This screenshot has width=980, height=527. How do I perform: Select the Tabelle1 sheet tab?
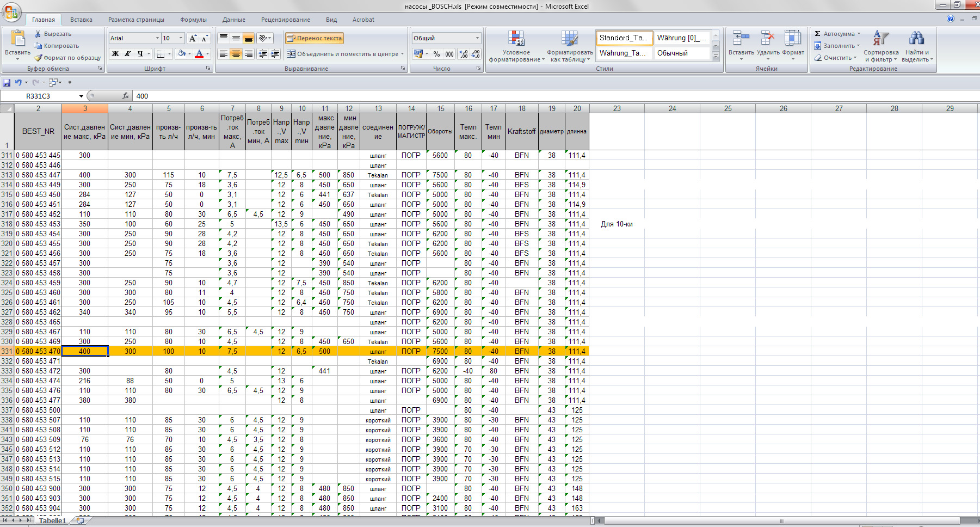pos(52,521)
